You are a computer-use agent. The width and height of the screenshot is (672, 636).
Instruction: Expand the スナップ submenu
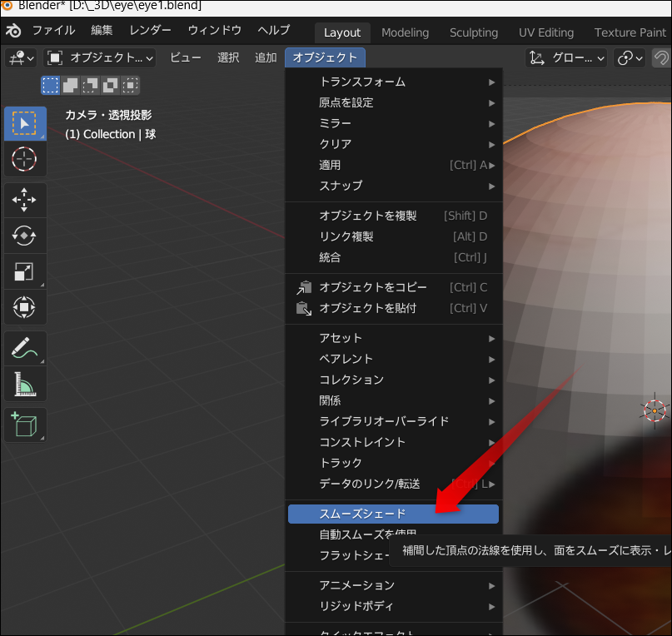(393, 186)
